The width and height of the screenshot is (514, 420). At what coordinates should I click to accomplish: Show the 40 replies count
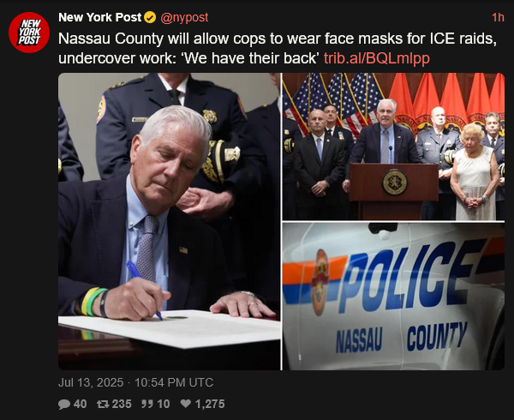81,404
